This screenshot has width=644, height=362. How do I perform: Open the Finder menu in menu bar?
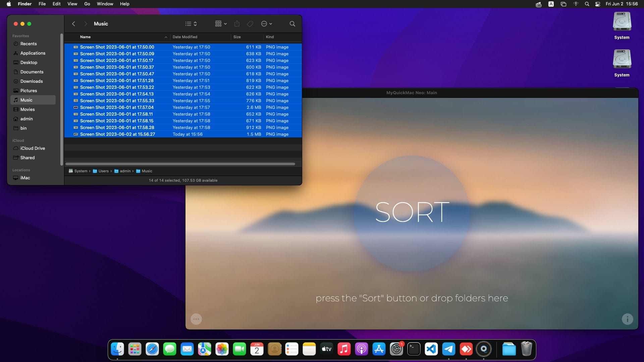click(25, 4)
